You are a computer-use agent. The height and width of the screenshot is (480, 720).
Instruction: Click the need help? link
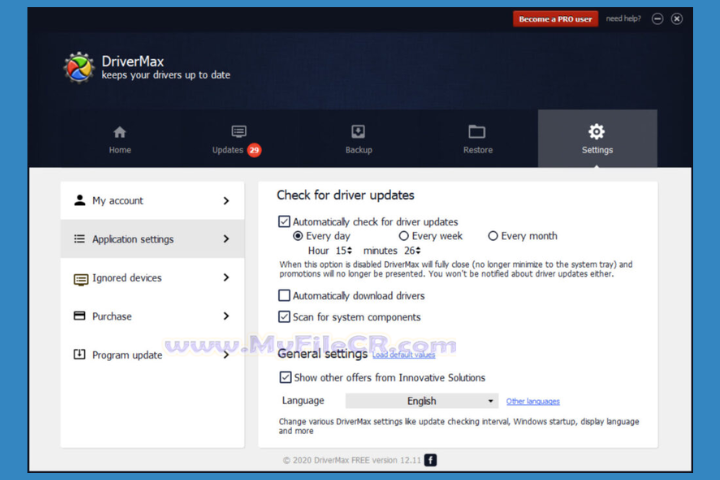pos(623,19)
